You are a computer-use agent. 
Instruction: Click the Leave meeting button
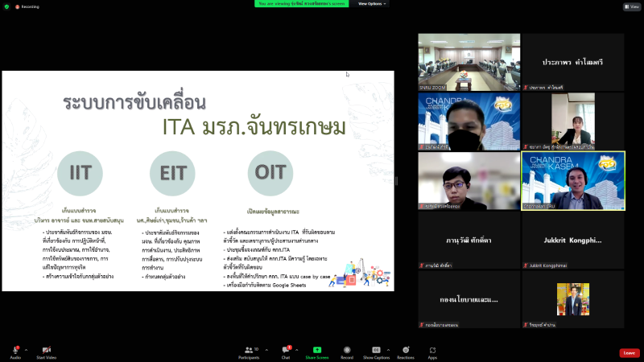pyautogui.click(x=630, y=352)
